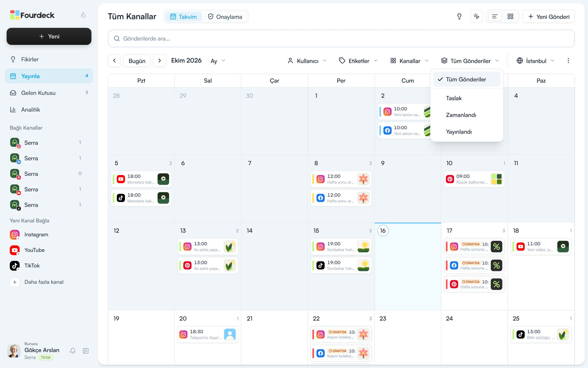Viewport: 588px width, 368px height.
Task: Collapse the Tüm Gönderiler dropdown button
Action: tap(470, 61)
